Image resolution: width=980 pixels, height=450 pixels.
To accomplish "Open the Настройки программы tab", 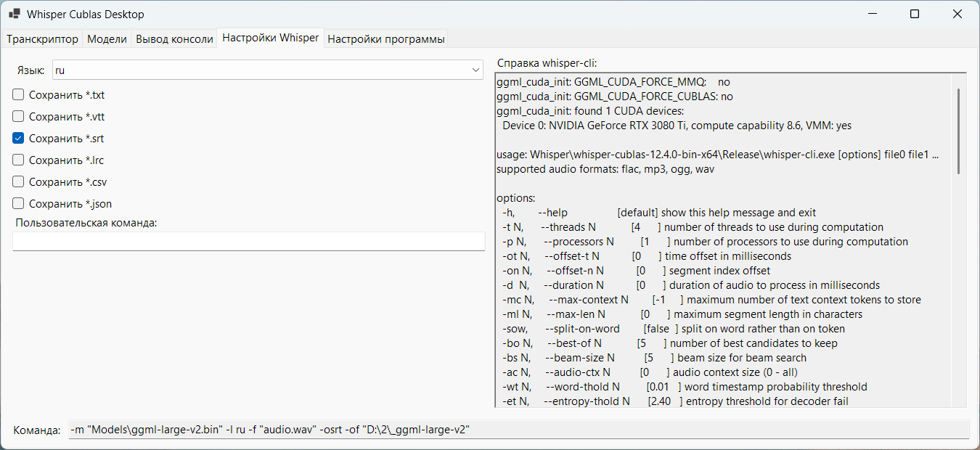I will 386,39.
